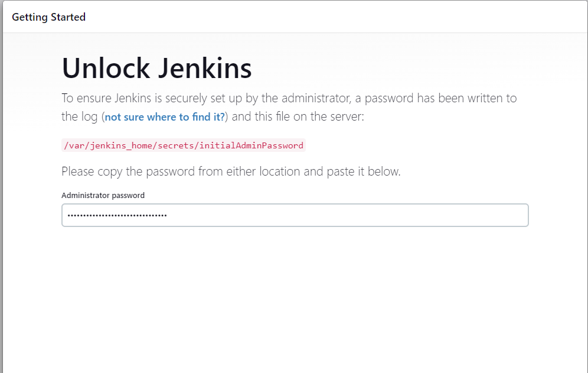Select the /var/jenkins_home/secrets/initialAdminPassword path text
This screenshot has width=588, height=373.
(x=184, y=145)
